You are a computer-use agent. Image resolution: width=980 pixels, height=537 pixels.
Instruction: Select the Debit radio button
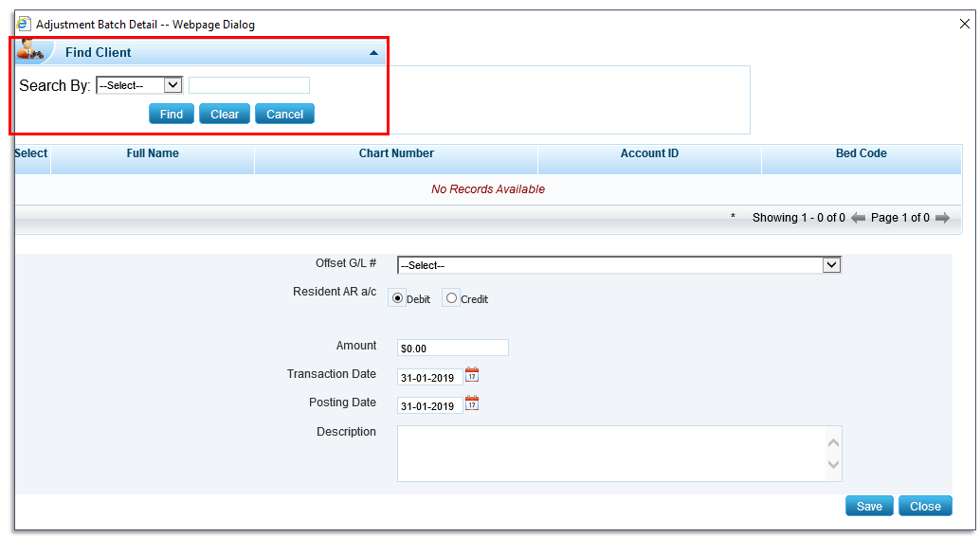[398, 298]
